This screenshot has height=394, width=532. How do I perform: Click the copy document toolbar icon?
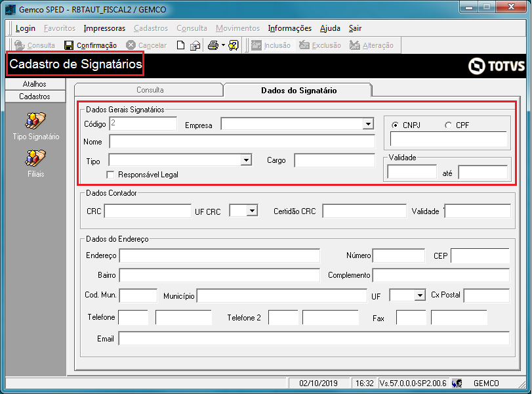click(195, 45)
